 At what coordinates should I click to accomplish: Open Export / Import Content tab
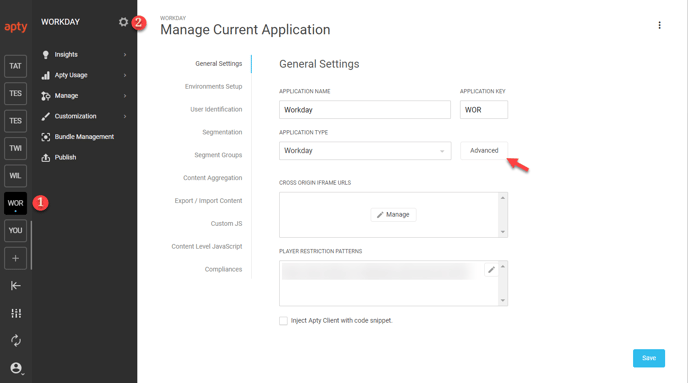click(208, 200)
